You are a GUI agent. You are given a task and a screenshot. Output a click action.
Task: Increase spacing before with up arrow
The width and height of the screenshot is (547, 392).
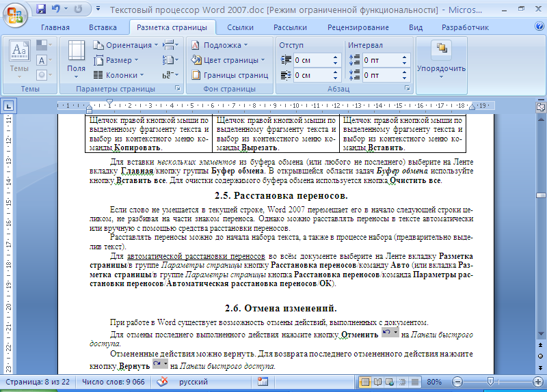pos(404,57)
